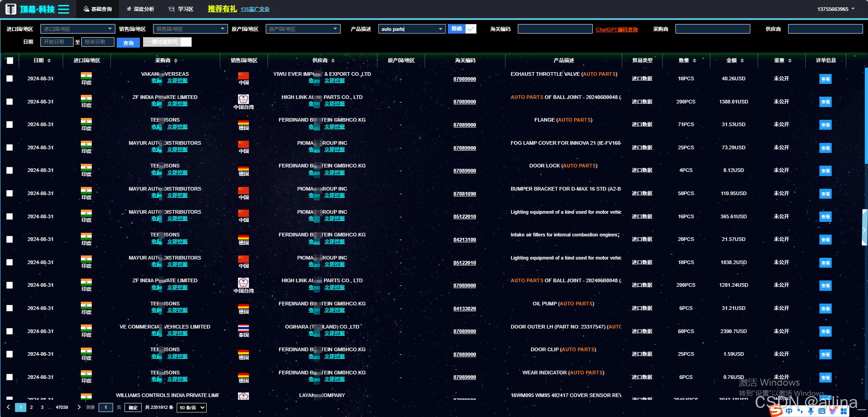Click Thailand flag in OGIHARA row

point(243,328)
